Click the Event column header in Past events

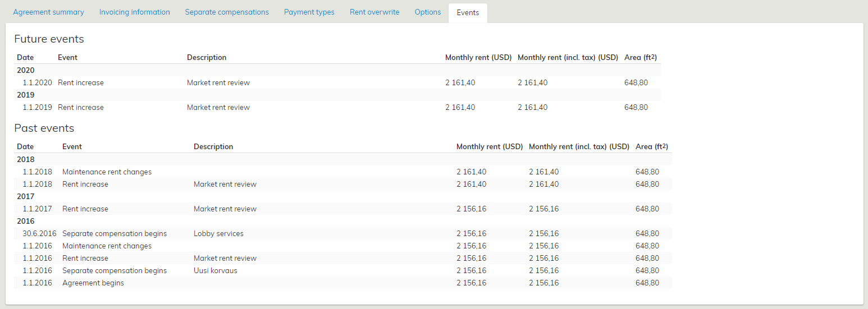coord(72,147)
